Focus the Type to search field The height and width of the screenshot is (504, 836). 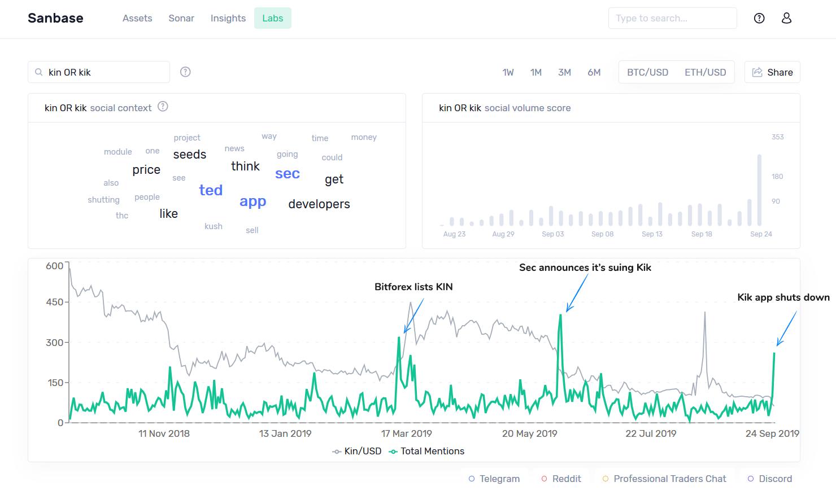point(672,18)
